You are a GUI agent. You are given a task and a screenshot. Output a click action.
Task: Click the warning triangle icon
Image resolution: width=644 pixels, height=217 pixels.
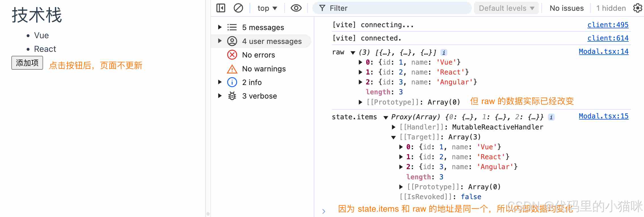point(232,69)
